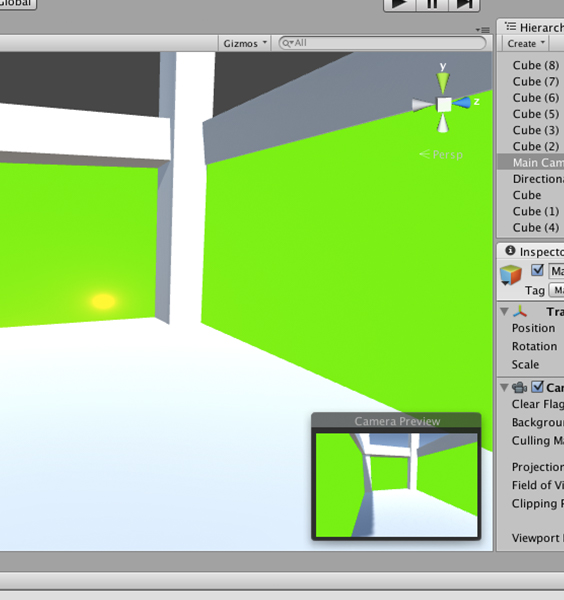Toggle the GameObject active checkbox
The height and width of the screenshot is (600, 564).
coord(538,270)
